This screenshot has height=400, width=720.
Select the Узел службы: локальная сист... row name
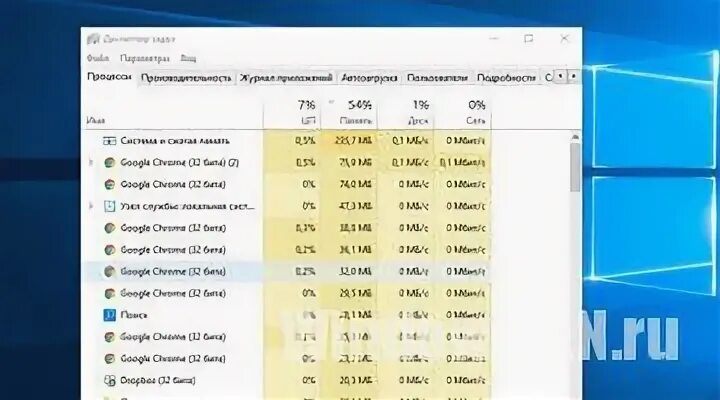[187, 206]
